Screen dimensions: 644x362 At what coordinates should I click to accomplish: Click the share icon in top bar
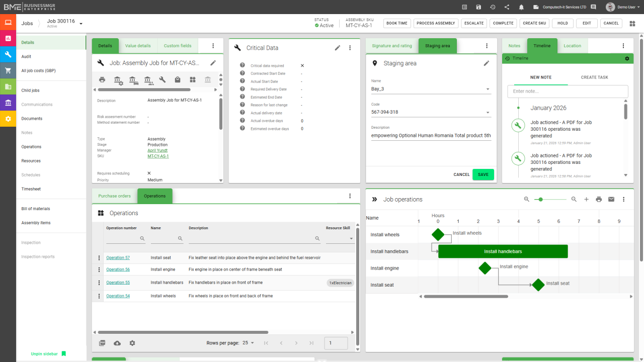[x=507, y=7]
